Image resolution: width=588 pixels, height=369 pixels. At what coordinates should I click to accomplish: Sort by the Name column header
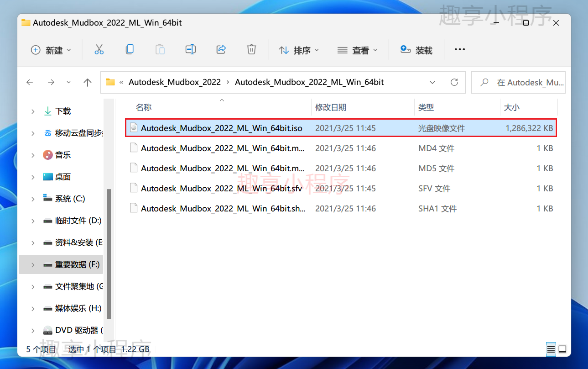[x=144, y=107]
